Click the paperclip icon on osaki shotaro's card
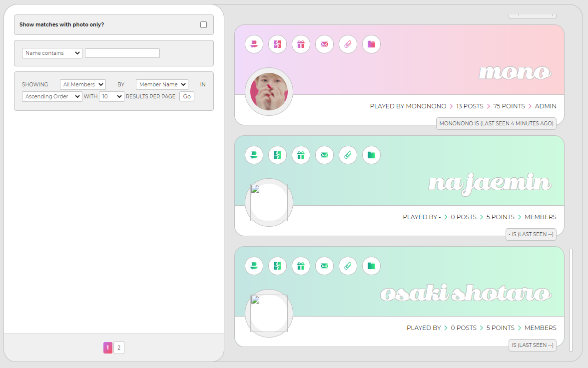The width and height of the screenshot is (588, 368). (348, 266)
